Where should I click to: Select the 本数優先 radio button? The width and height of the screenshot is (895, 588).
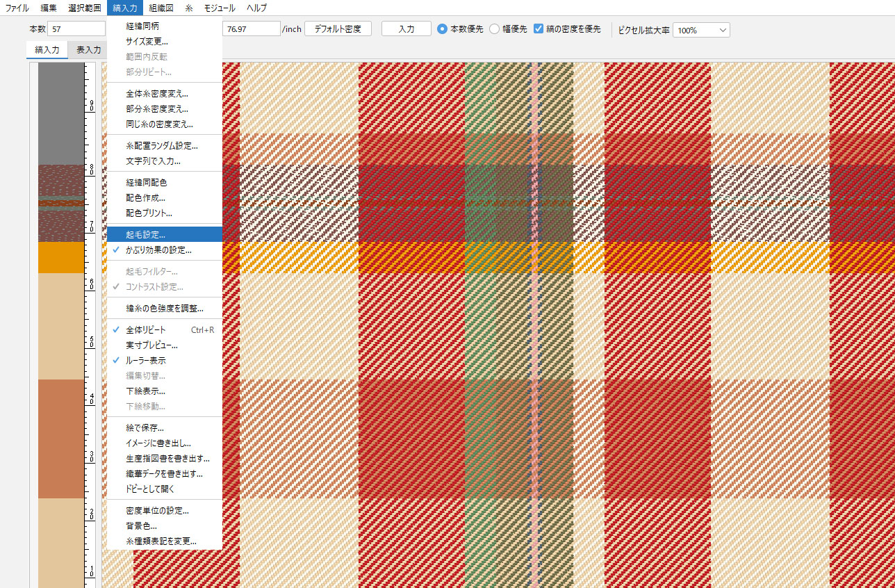pyautogui.click(x=442, y=30)
